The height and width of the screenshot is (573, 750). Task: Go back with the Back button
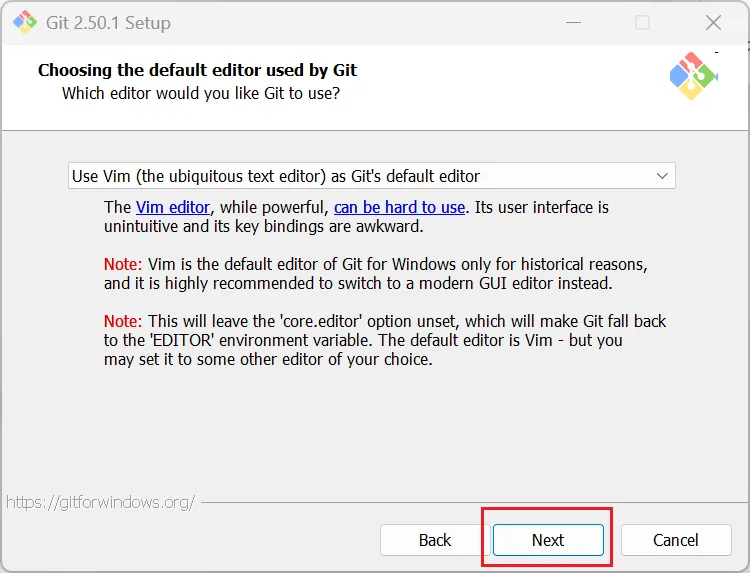coord(435,540)
